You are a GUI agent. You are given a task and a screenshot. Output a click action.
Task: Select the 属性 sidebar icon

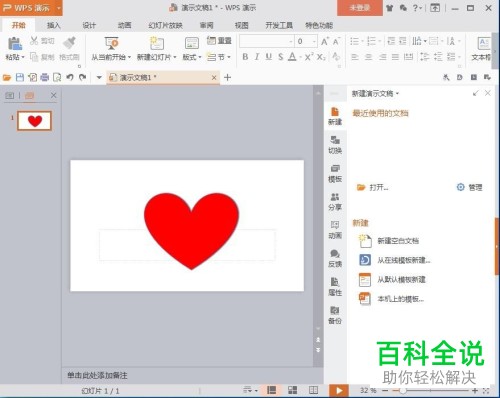[x=335, y=287]
